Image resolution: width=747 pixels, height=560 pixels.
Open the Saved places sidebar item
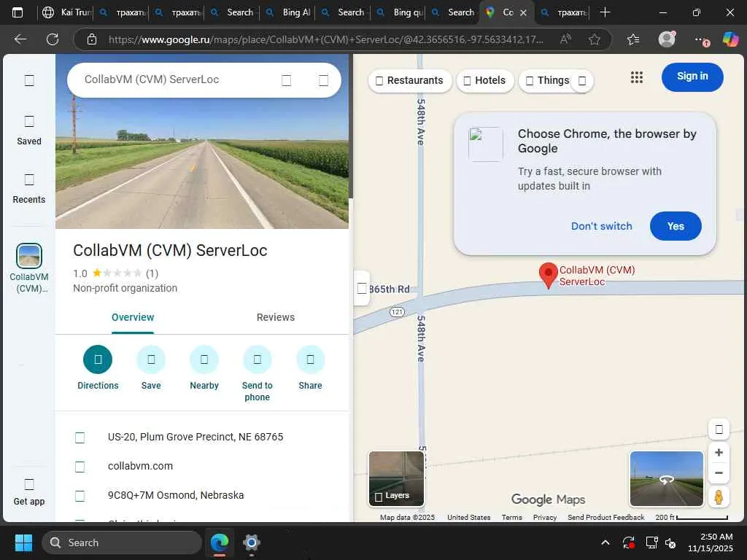(29, 130)
